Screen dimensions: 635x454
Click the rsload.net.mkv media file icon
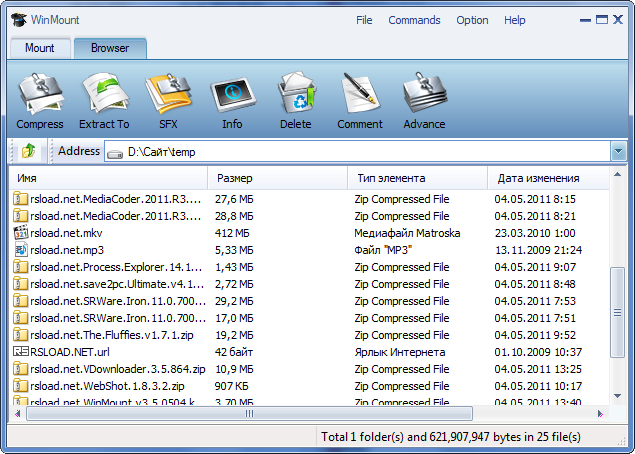20,233
